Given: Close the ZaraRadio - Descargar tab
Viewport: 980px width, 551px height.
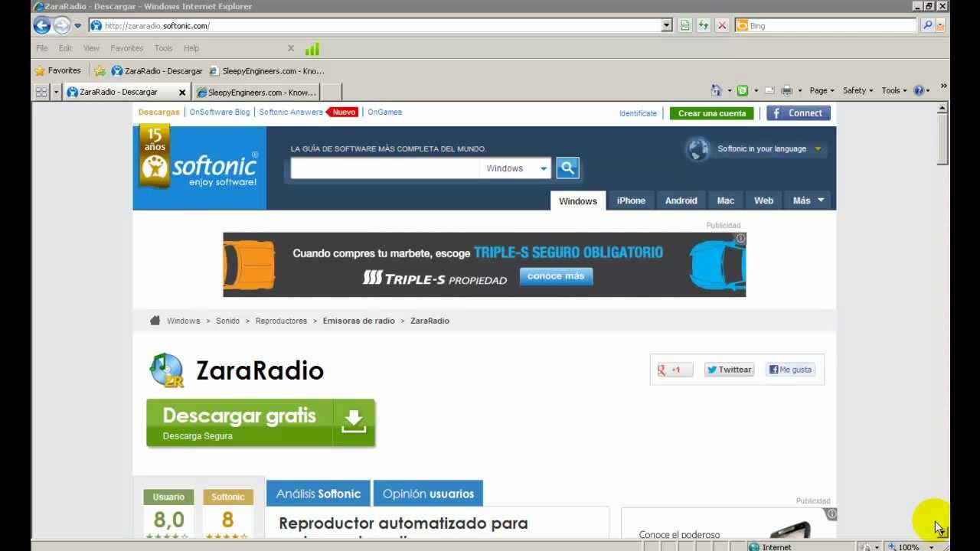Looking at the screenshot, I should coord(182,93).
